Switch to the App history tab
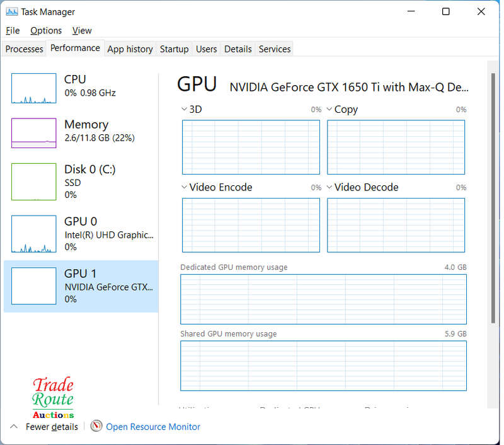504x445 pixels. pos(130,49)
